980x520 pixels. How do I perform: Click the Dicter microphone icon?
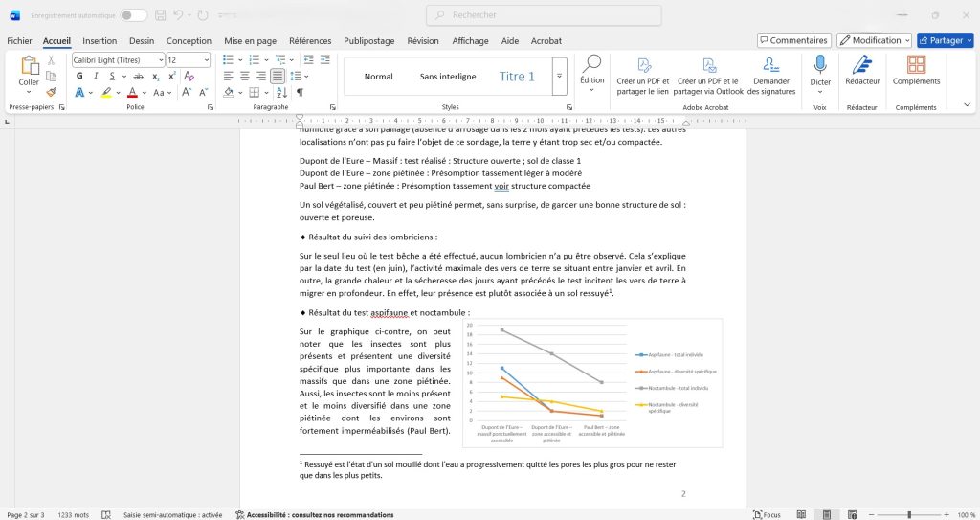820,65
